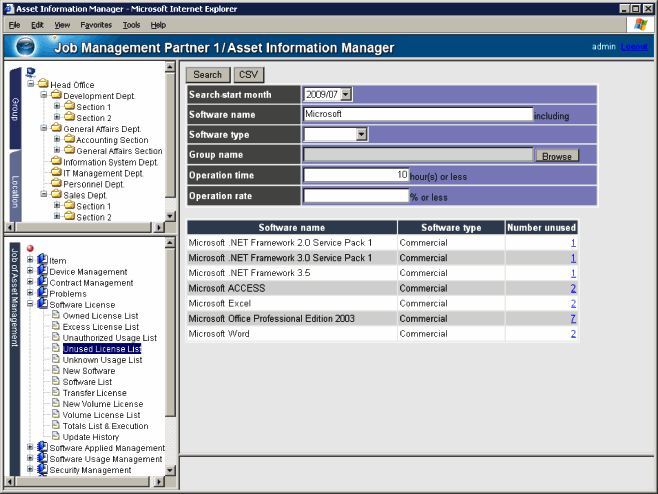Click the Information System Dept. folder icon
The image size is (658, 494).
coord(56,162)
